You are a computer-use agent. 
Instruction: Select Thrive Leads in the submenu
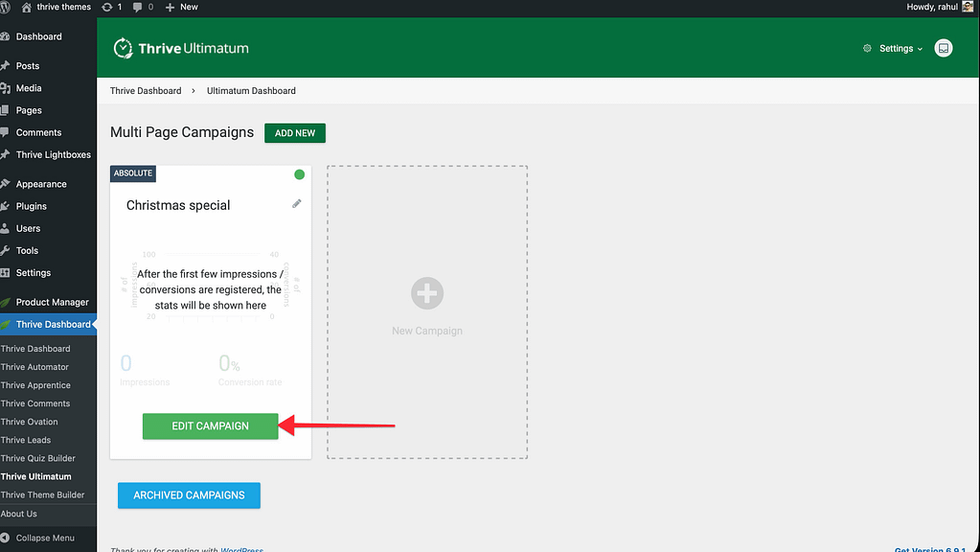[26, 440]
